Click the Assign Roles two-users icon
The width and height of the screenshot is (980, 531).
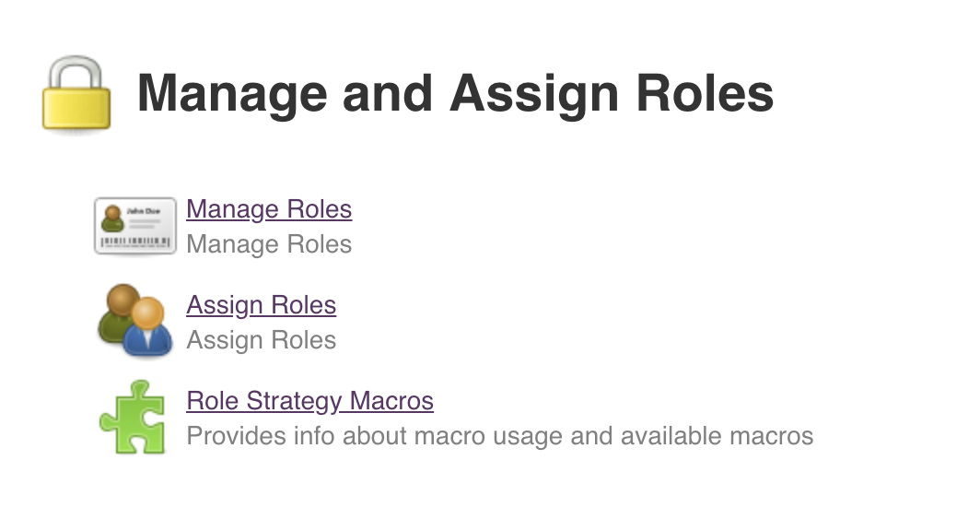[134, 322]
